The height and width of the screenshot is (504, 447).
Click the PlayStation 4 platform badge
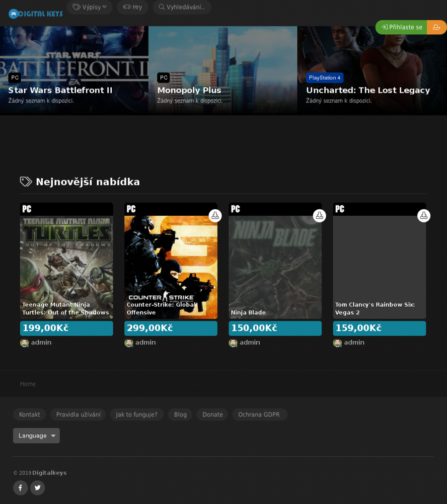[324, 78]
